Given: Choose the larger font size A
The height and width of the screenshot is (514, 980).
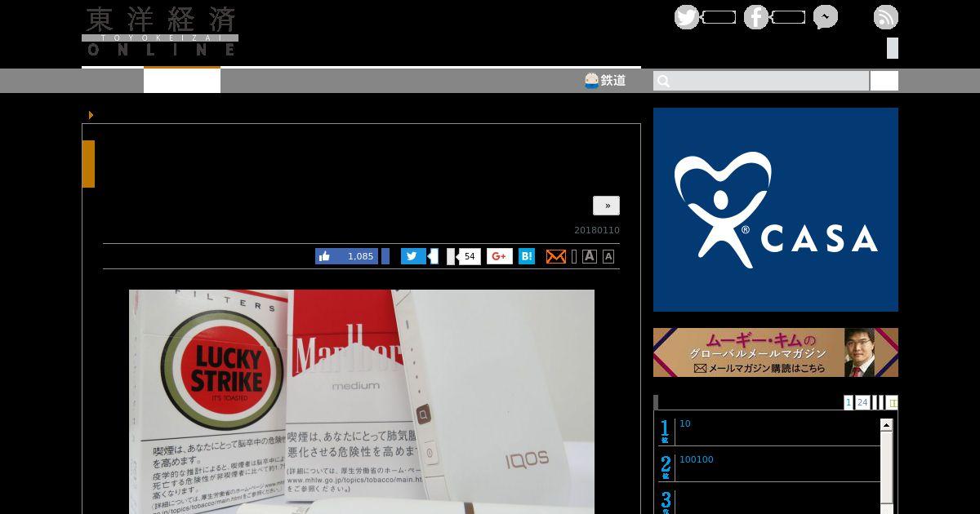Looking at the screenshot, I should coord(589,256).
